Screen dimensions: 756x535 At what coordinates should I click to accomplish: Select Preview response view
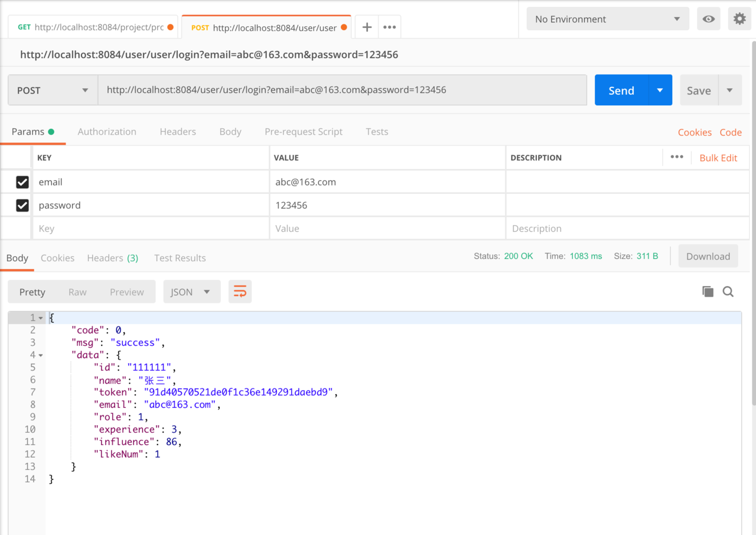(x=127, y=291)
